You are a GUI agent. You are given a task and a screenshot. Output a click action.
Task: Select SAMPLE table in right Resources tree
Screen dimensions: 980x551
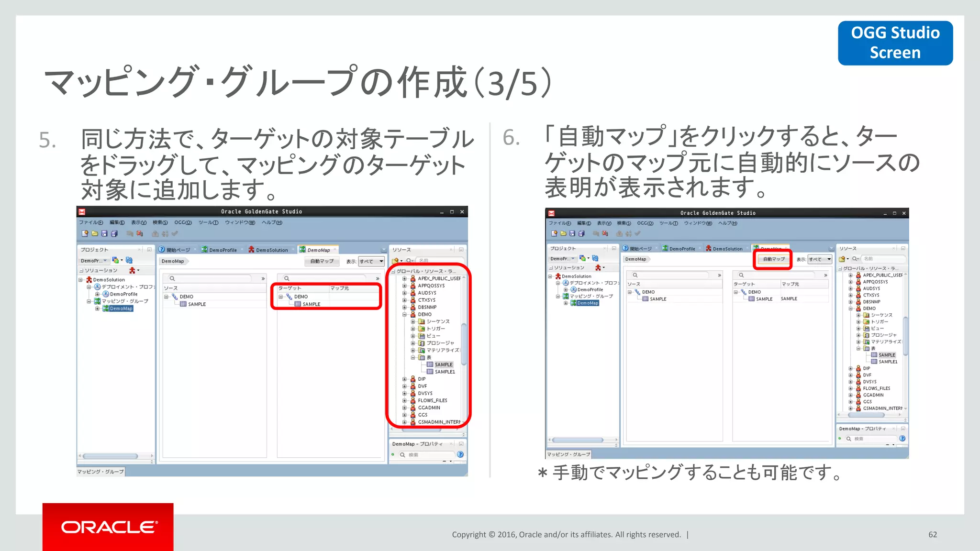[x=887, y=355]
